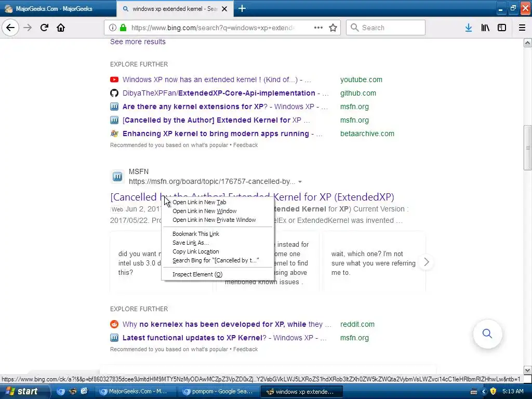
Task: Launch Chrome from quick launch
Action: [61, 391]
